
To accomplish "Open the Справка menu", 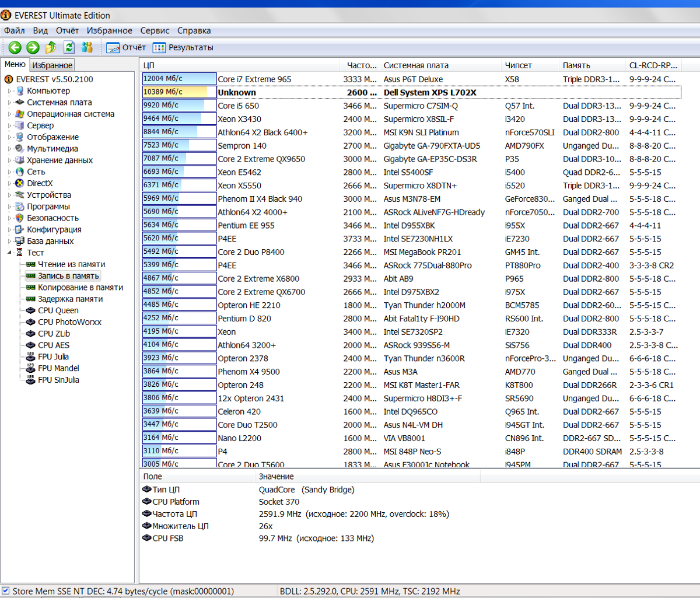I will (194, 30).
